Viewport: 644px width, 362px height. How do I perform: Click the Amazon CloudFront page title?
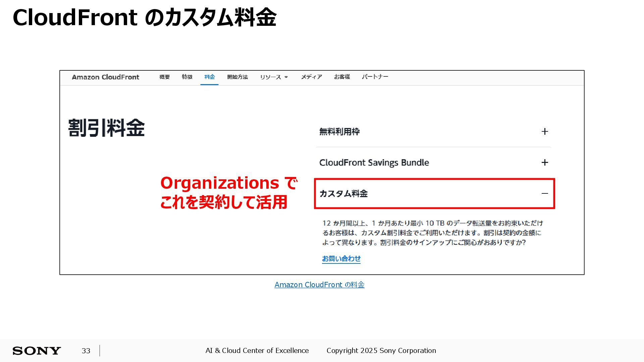click(105, 77)
